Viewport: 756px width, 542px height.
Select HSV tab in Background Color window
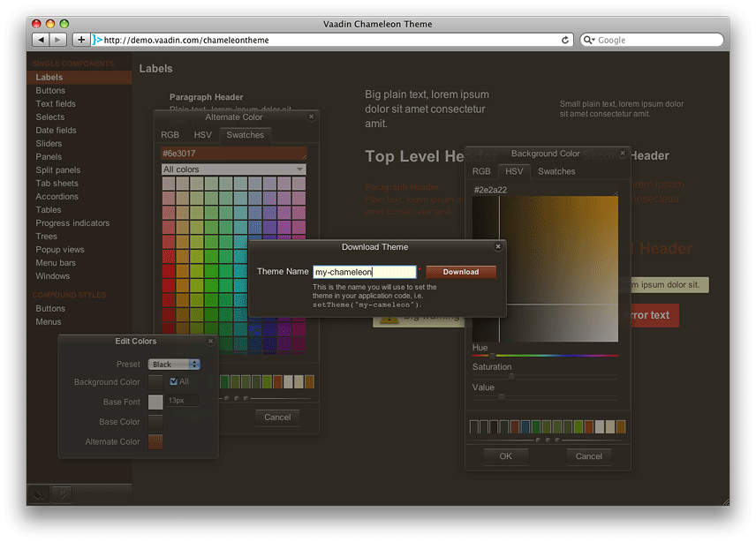pos(514,171)
